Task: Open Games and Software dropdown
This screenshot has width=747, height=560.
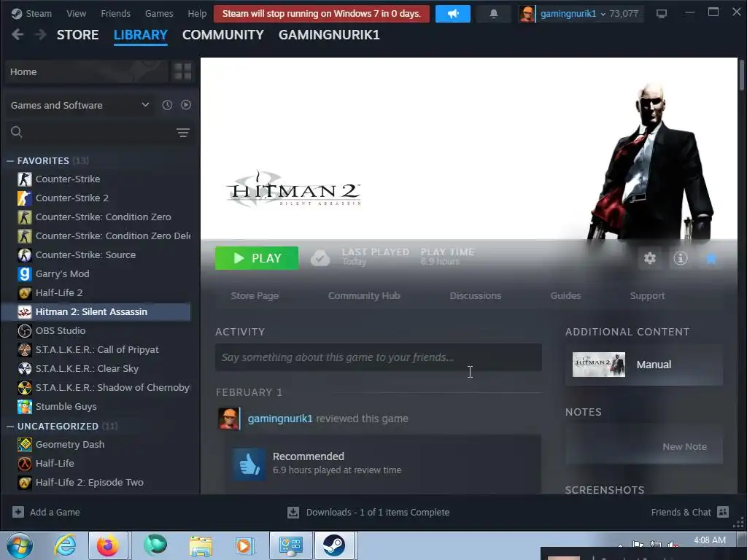Action: [80, 105]
